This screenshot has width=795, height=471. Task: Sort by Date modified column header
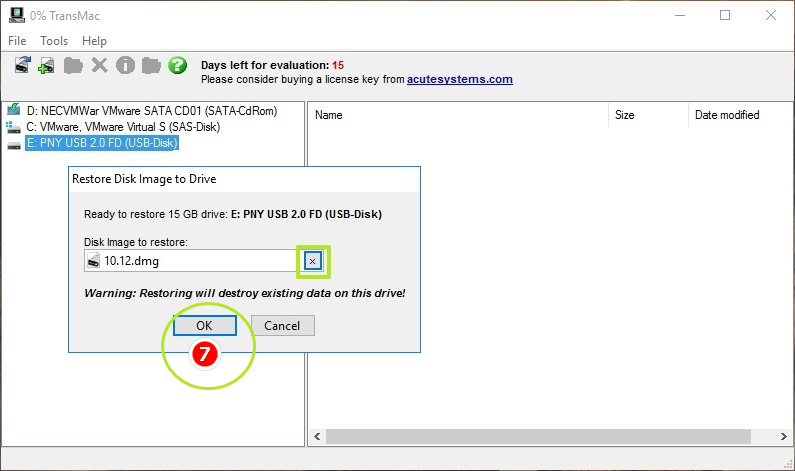point(727,115)
